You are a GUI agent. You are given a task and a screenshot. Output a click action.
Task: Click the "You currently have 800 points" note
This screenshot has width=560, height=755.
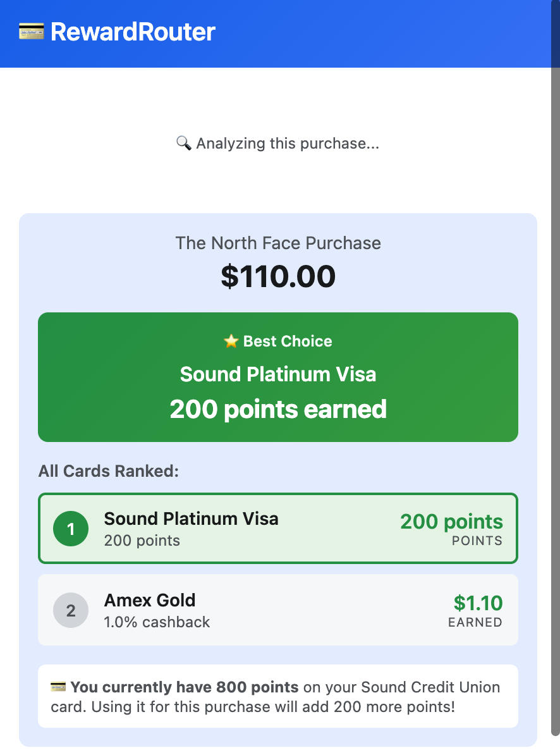point(185,687)
